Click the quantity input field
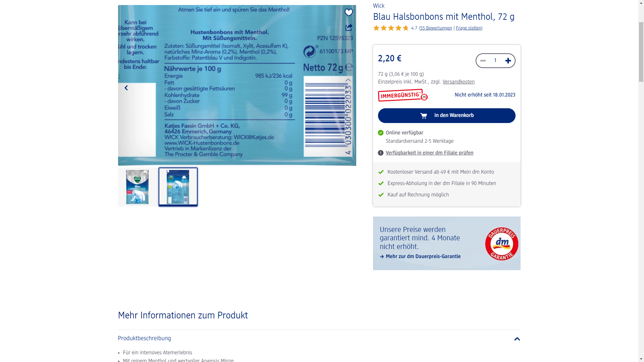This screenshot has width=644, height=362. tap(495, 61)
